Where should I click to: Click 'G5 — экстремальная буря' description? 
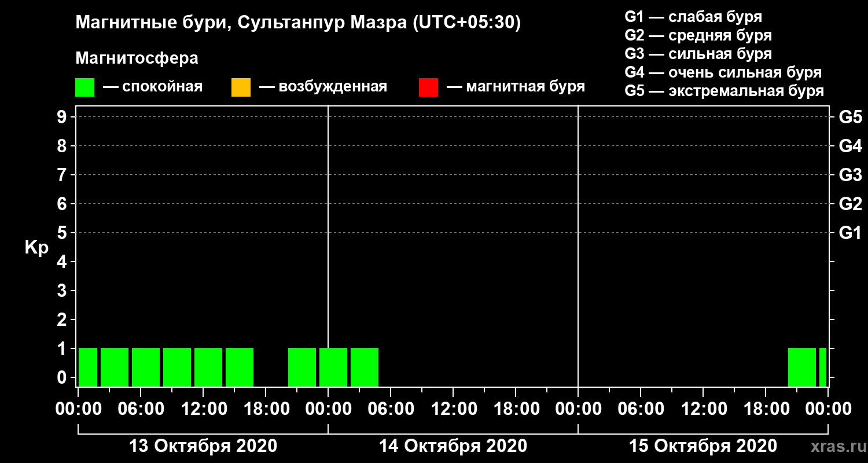tap(724, 91)
